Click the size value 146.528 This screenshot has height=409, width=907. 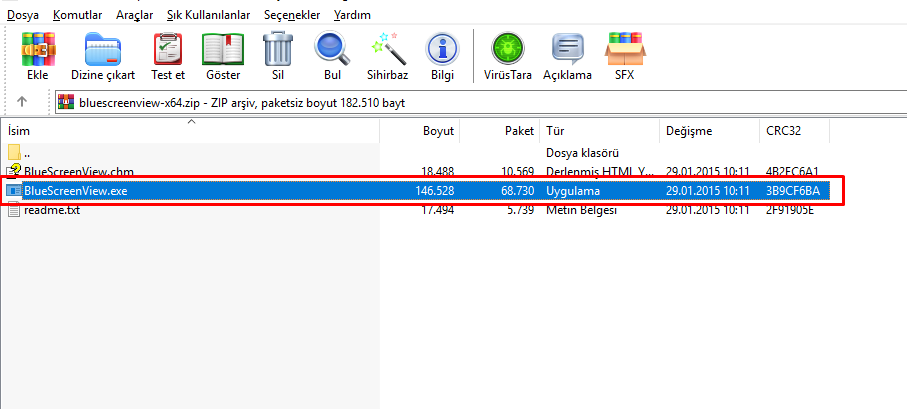click(x=434, y=190)
